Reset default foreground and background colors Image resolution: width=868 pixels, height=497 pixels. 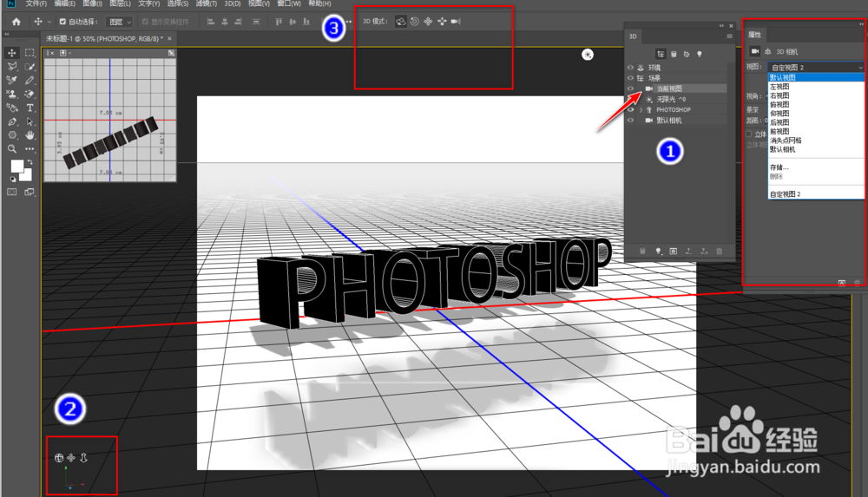(x=13, y=179)
